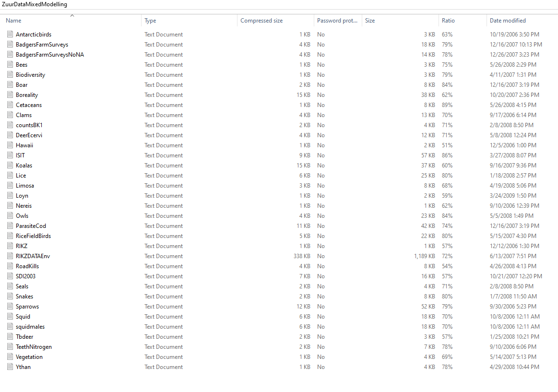
Task: Click the ZuurDataMixedModelling folder title
Action: pos(34,4)
